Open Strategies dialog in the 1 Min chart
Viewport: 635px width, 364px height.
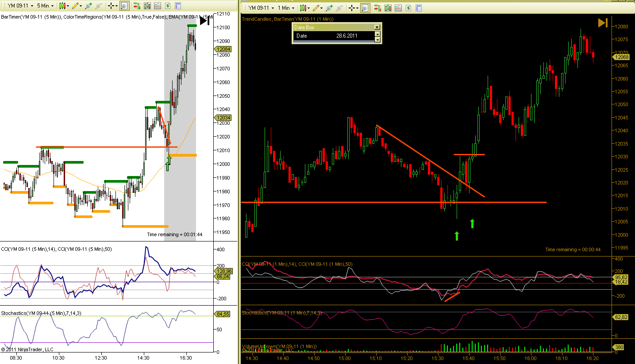[x=408, y=8]
